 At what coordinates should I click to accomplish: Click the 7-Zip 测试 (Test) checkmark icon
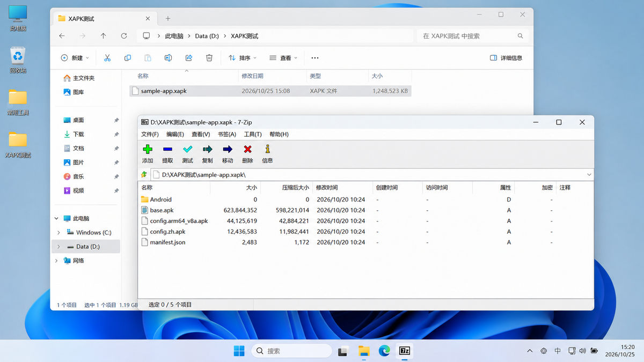click(187, 150)
